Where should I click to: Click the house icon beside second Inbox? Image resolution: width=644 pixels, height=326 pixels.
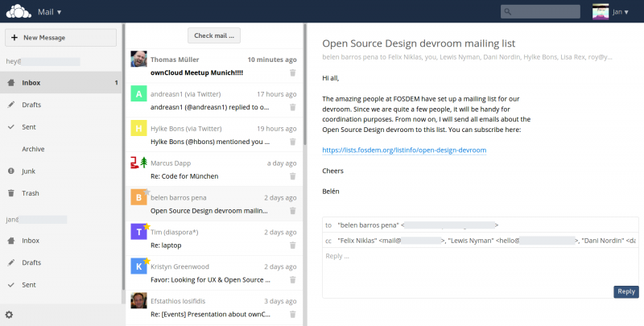(11, 241)
